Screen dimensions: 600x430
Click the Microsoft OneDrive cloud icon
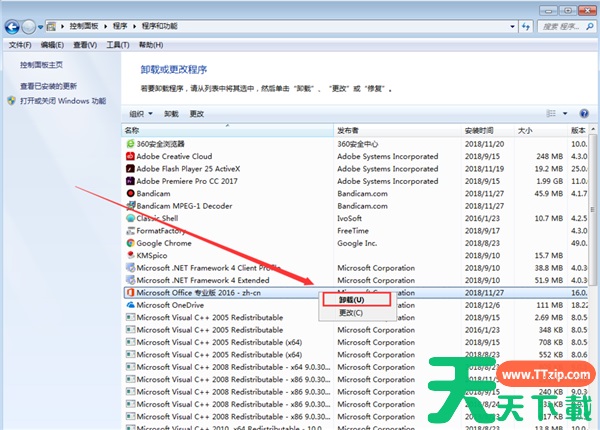(130, 305)
